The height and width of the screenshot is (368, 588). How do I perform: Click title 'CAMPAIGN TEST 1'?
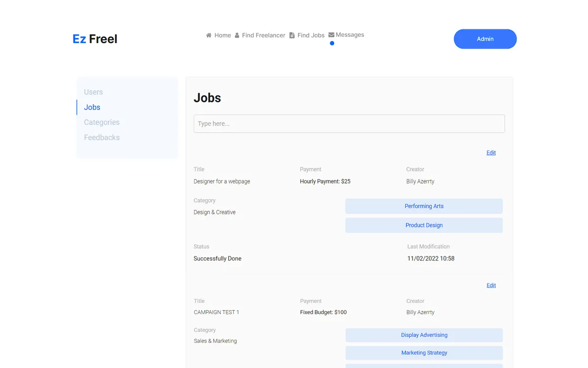(217, 312)
